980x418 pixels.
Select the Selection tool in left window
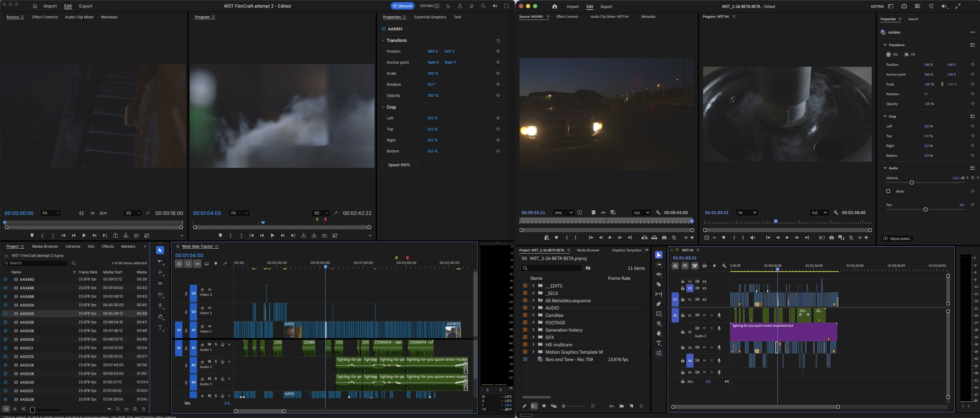(x=160, y=250)
